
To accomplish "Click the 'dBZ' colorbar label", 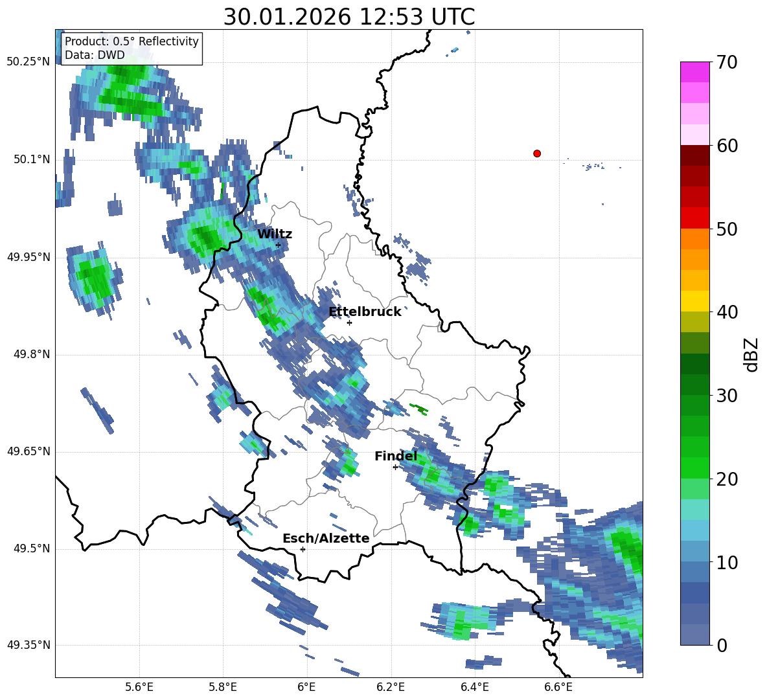I will click(x=752, y=354).
